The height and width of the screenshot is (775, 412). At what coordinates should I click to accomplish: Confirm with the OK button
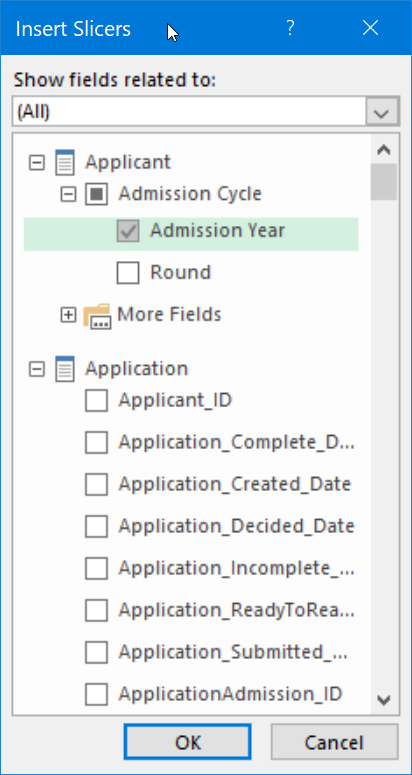187,741
